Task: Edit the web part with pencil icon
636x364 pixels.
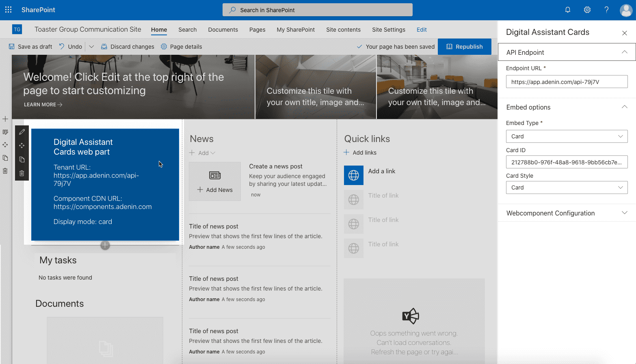Action: 22,132
